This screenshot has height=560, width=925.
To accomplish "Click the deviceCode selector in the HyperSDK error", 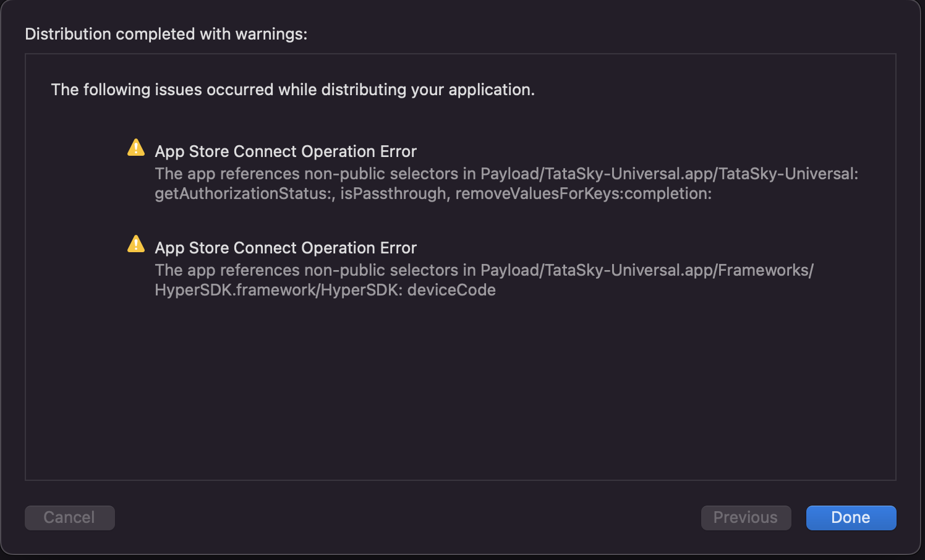I will [x=451, y=290].
